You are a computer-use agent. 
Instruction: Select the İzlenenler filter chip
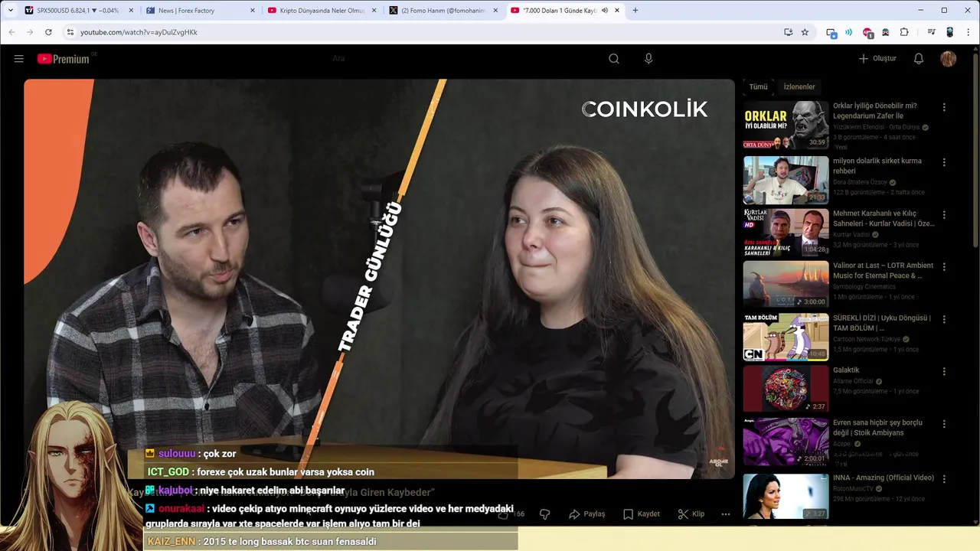coord(799,86)
